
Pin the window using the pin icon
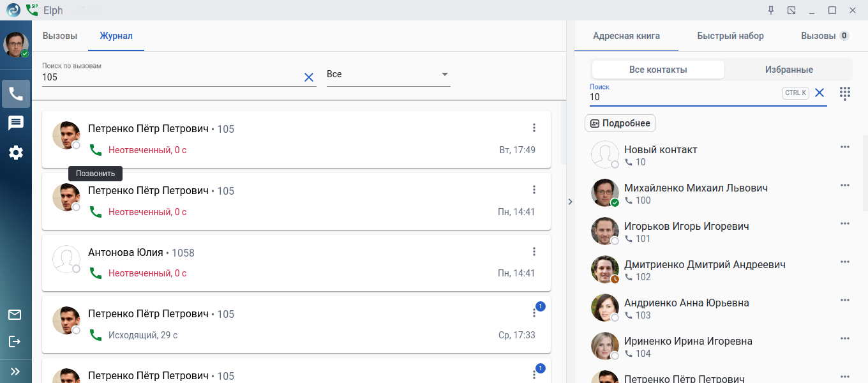pos(771,10)
